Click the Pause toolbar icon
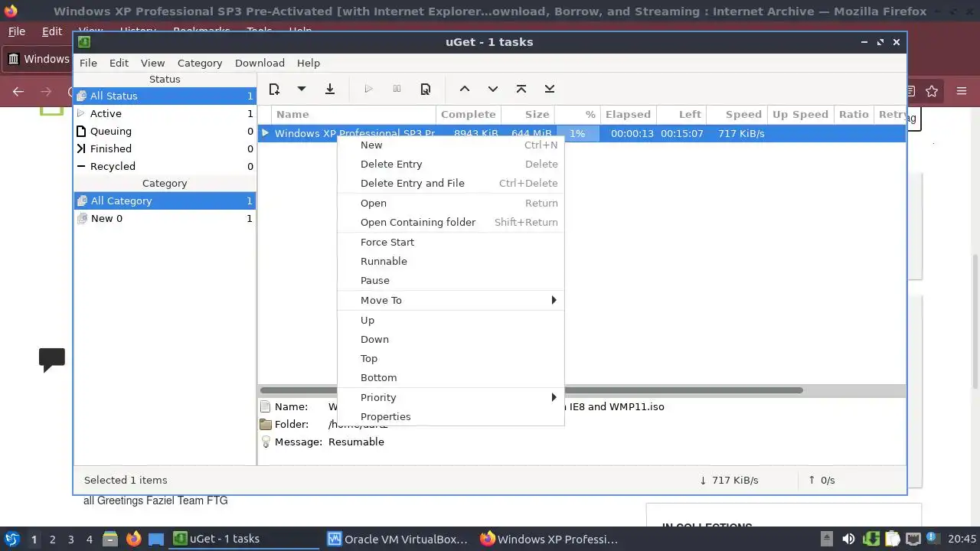This screenshot has height=551, width=980. click(x=397, y=89)
